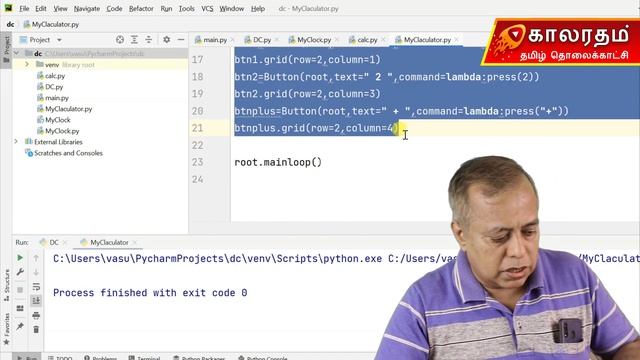The width and height of the screenshot is (640, 360).
Task: Open the Help menu
Action: click(258, 8)
